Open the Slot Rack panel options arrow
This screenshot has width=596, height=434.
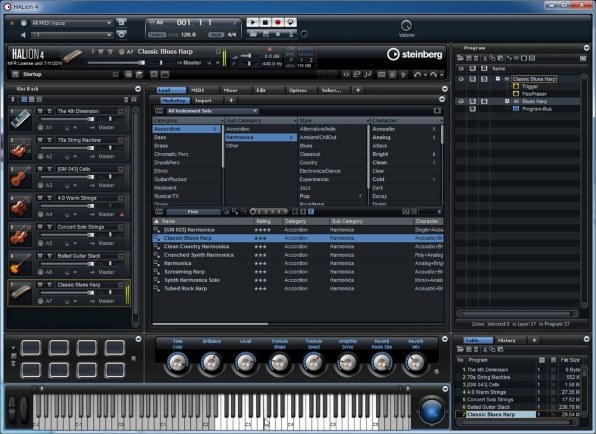point(138,89)
